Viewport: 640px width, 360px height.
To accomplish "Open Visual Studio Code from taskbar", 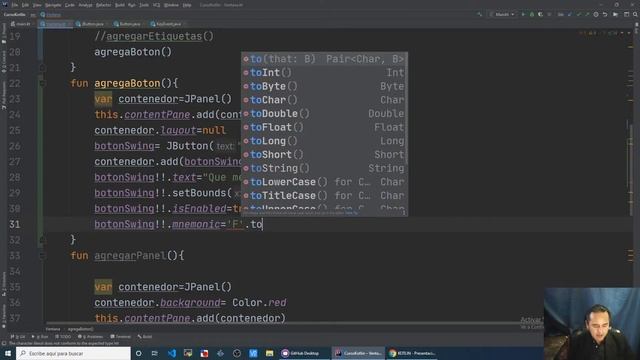I will pyautogui.click(x=172, y=353).
